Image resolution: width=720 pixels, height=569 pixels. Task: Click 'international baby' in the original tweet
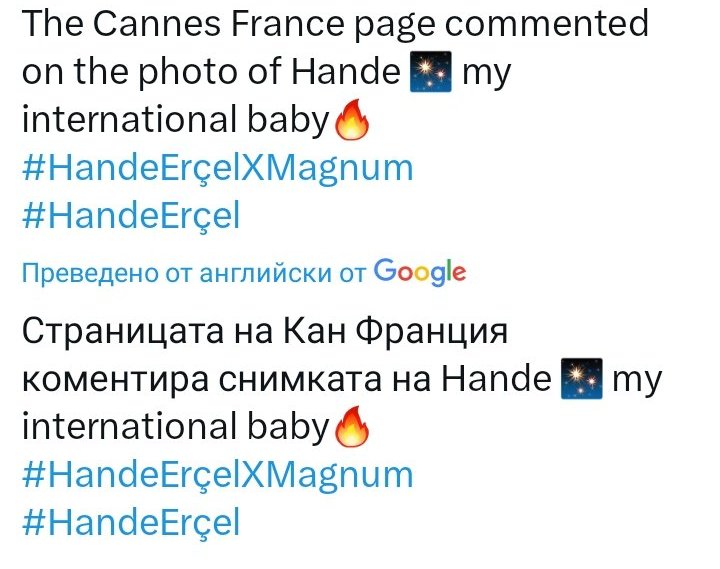[x=176, y=119]
